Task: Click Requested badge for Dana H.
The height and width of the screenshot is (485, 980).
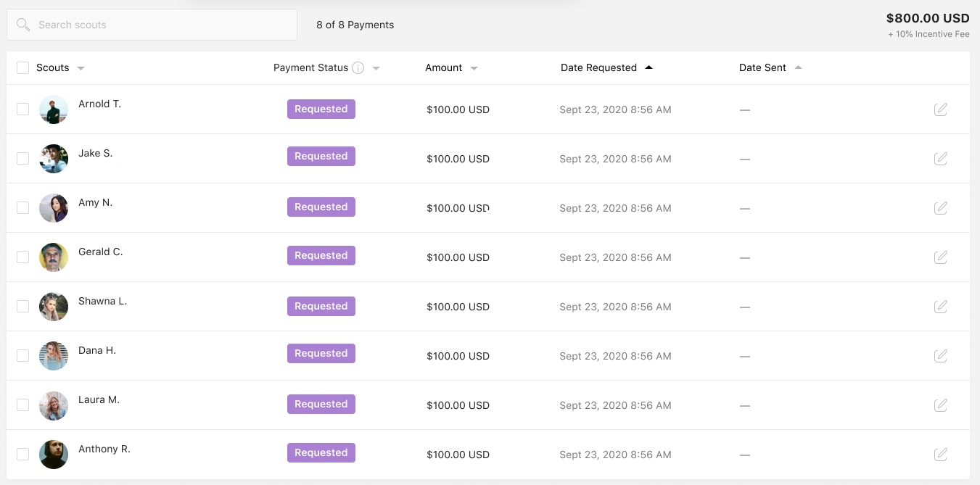Action: click(321, 353)
